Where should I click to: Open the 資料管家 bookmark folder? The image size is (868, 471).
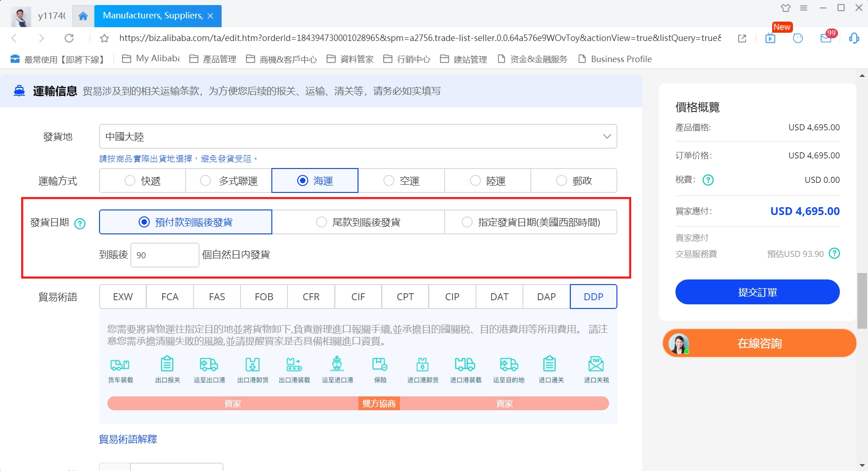point(350,59)
